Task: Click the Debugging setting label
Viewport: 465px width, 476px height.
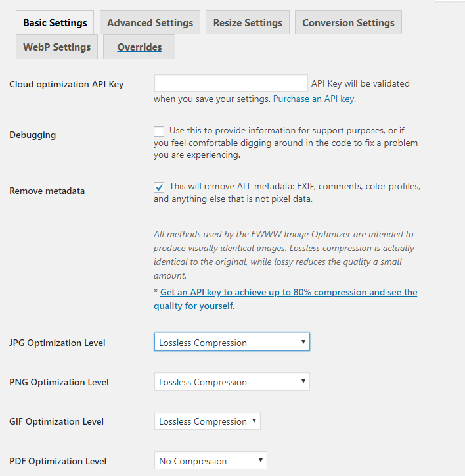Action: (32, 135)
